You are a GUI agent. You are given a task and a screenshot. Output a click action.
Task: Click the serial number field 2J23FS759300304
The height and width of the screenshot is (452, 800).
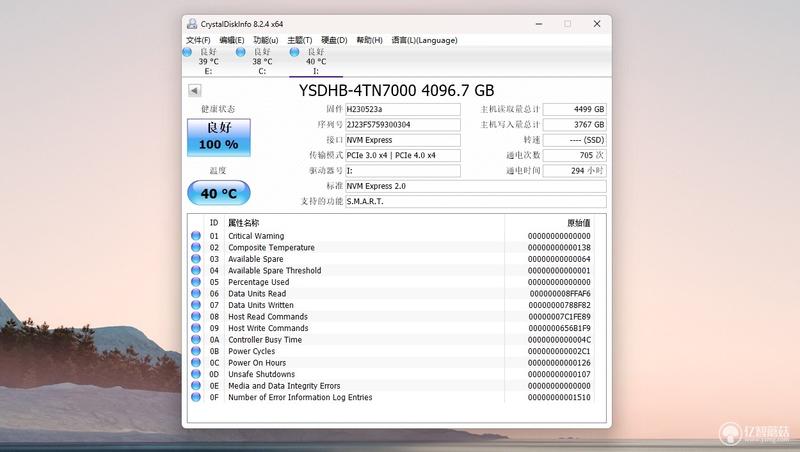(403, 124)
